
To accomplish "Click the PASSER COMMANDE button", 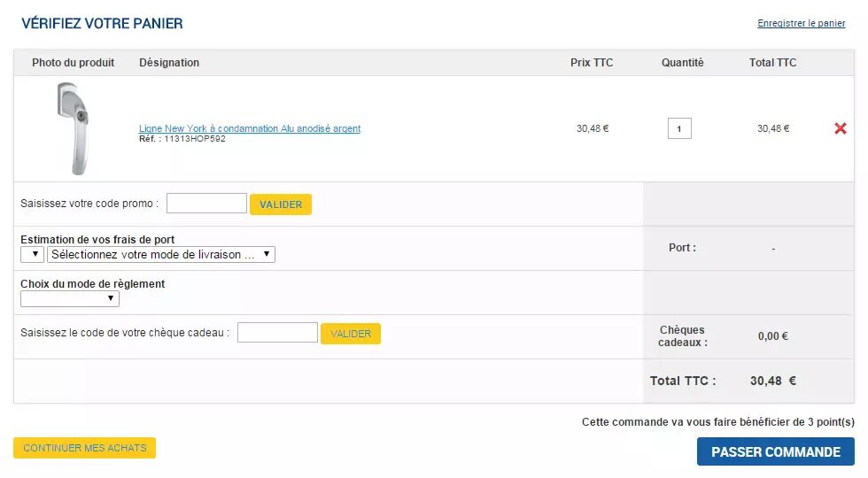I will pyautogui.click(x=776, y=452).
